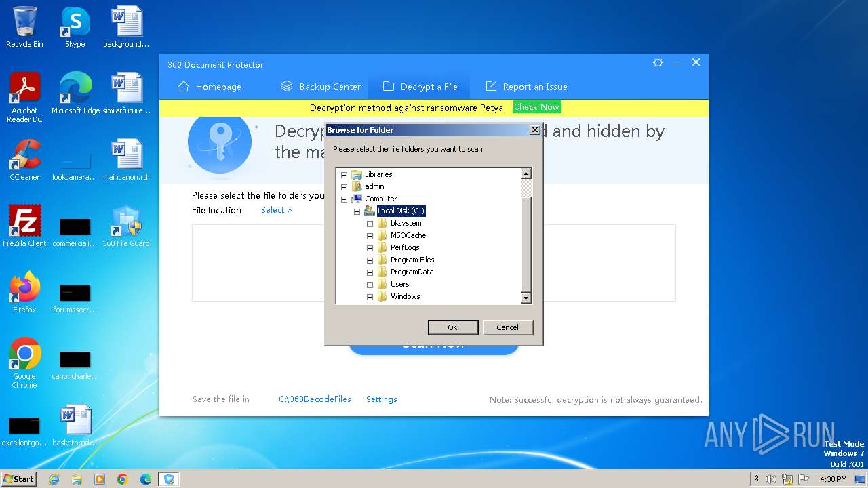
Task: Launch Chrome from the taskbar
Action: (123, 479)
